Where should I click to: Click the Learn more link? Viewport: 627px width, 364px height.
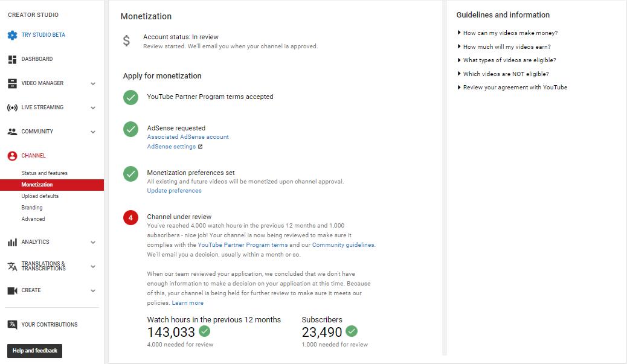(187, 303)
